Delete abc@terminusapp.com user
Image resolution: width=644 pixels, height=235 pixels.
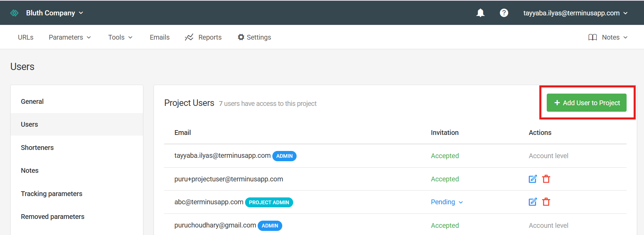pyautogui.click(x=546, y=202)
